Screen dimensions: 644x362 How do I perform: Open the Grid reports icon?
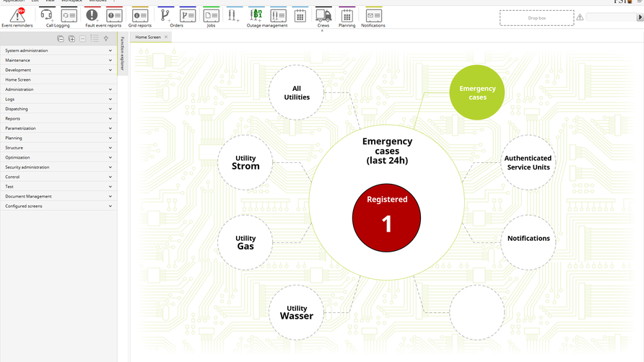[x=140, y=15]
